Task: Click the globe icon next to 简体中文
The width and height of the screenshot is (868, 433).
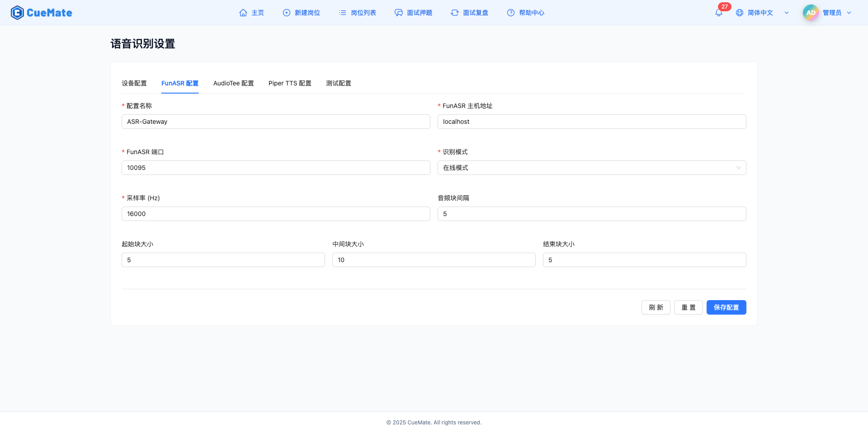Action: click(x=740, y=13)
